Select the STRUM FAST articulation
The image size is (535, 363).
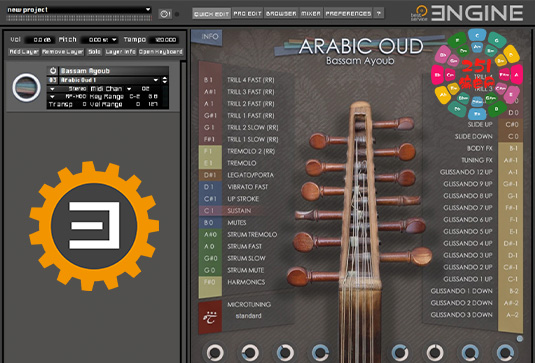coord(245,246)
